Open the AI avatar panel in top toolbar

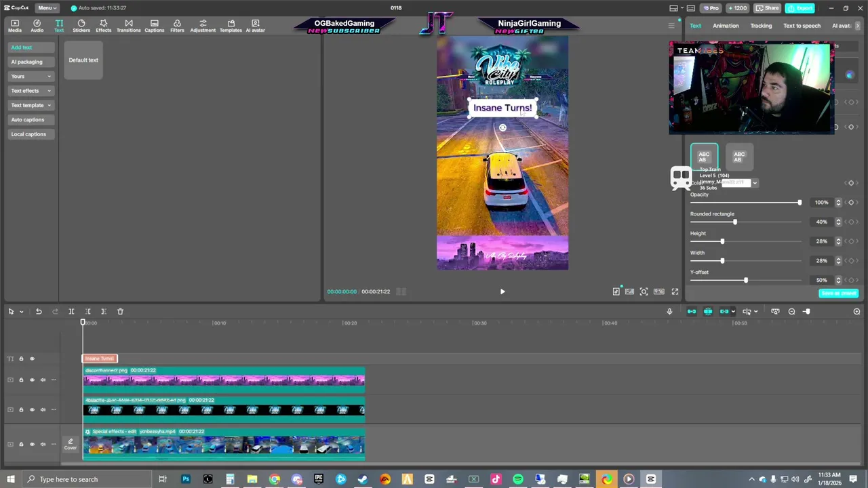[255, 26]
